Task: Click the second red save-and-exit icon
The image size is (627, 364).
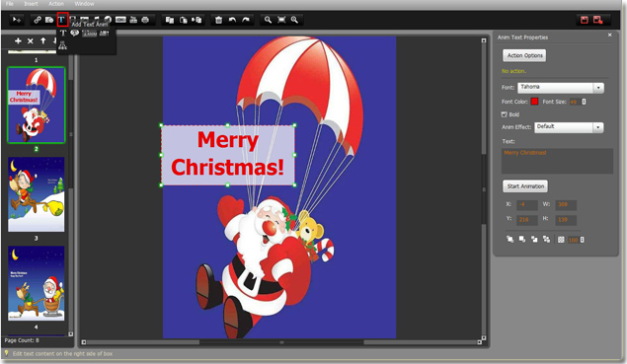Action: pyautogui.click(x=597, y=20)
